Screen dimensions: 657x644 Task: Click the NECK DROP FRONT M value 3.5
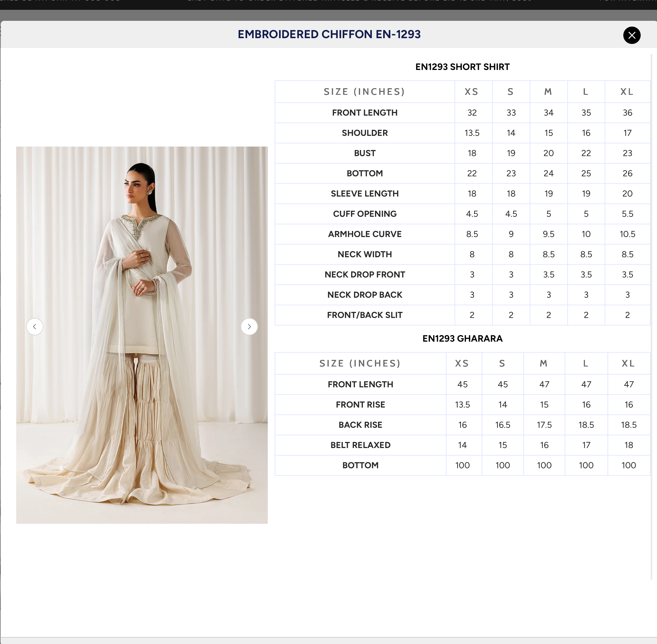pyautogui.click(x=548, y=275)
